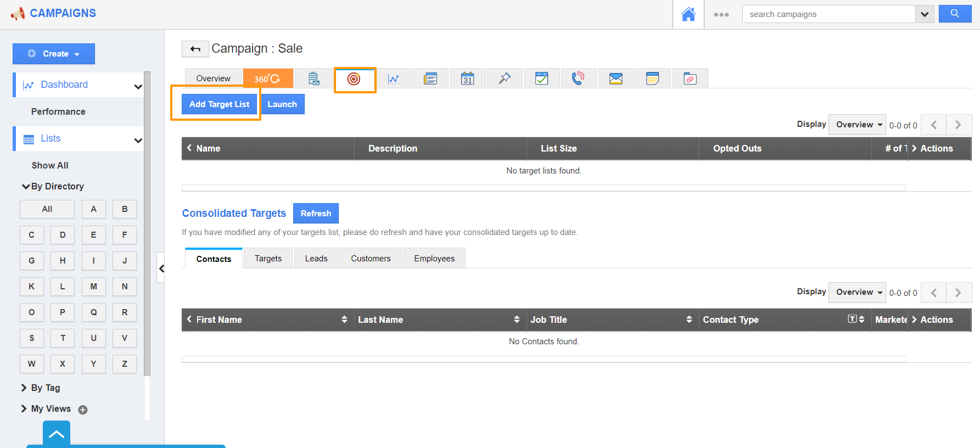Open the campaign Calendar icon tab

coord(467,79)
